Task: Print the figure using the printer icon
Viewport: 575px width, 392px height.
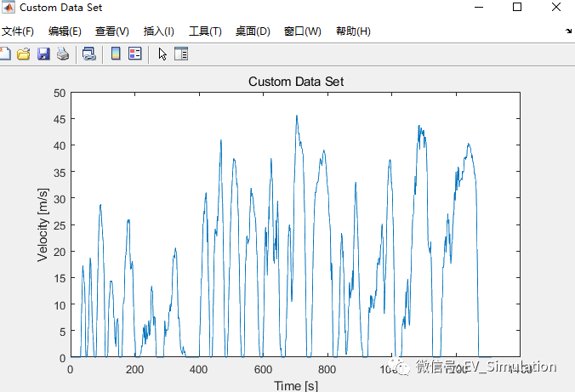Action: coord(63,54)
